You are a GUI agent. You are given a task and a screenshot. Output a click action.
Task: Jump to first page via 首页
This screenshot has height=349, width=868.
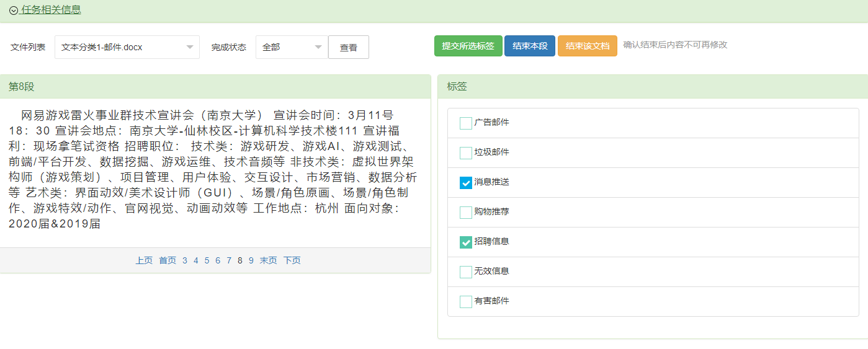168,260
